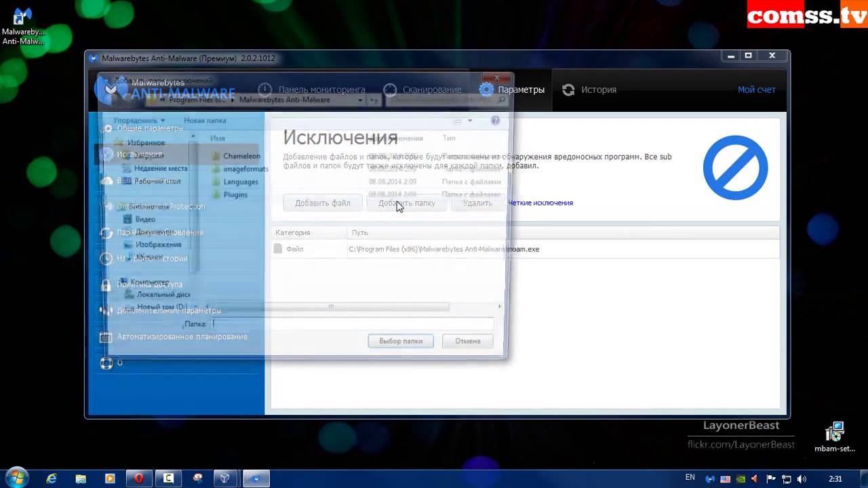868x488 pixels.
Task: Click Выбор папки button
Action: coord(401,341)
